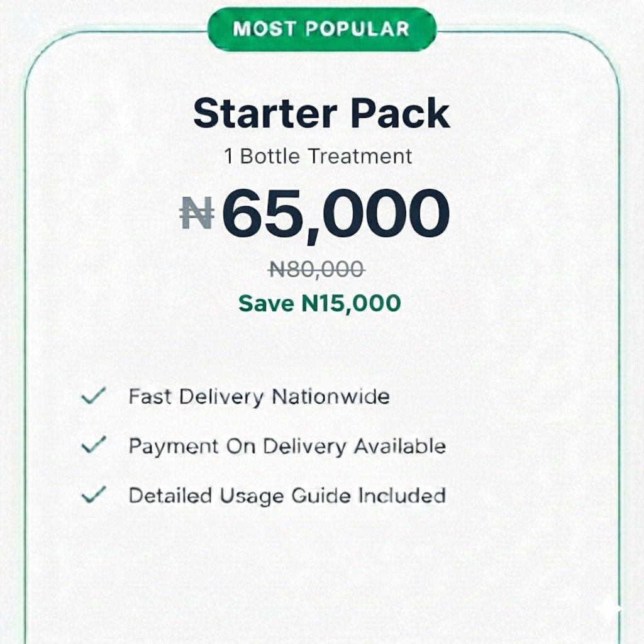Click checkmark beside Fast Delivery Nationwide
644x644 pixels.
(94, 397)
